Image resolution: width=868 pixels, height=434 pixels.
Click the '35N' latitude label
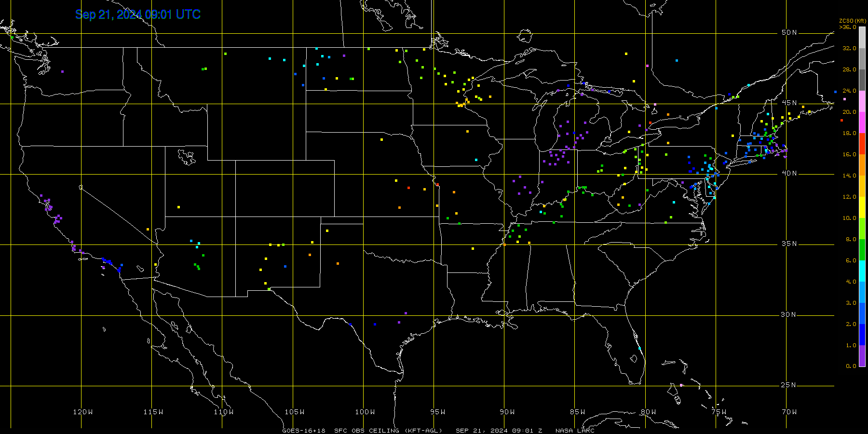click(x=789, y=244)
